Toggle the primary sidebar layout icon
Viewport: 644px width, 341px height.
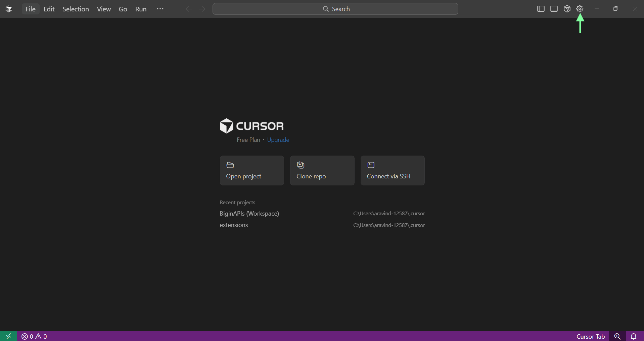541,9
